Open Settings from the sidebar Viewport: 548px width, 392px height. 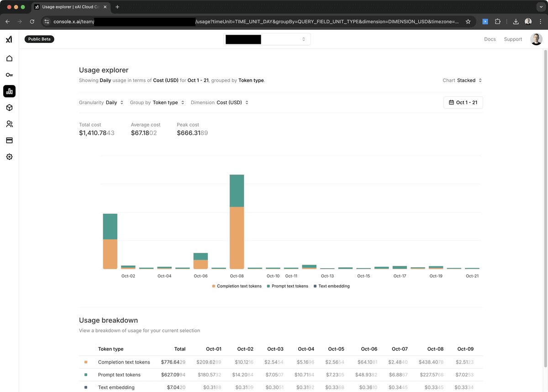click(9, 157)
